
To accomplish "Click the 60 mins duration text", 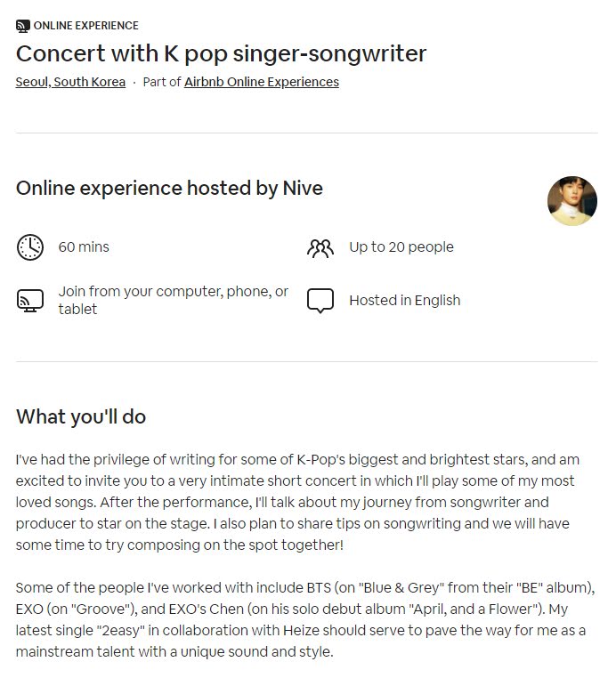I will (84, 246).
